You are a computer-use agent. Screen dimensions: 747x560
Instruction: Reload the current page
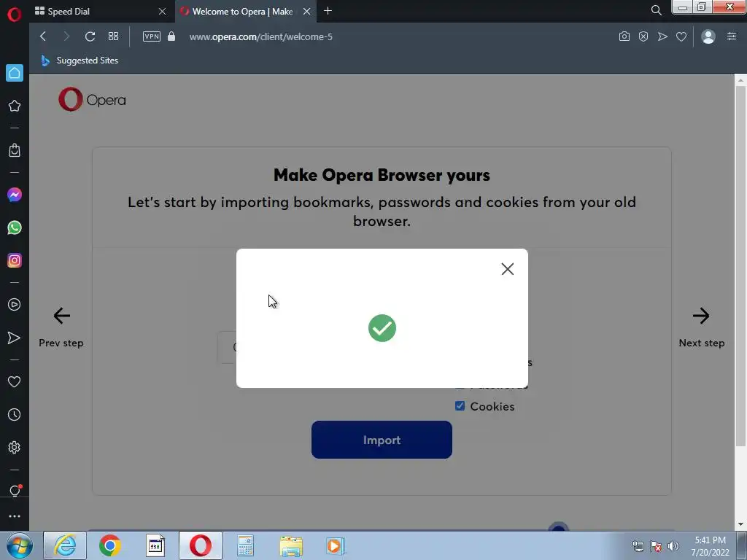coord(90,36)
